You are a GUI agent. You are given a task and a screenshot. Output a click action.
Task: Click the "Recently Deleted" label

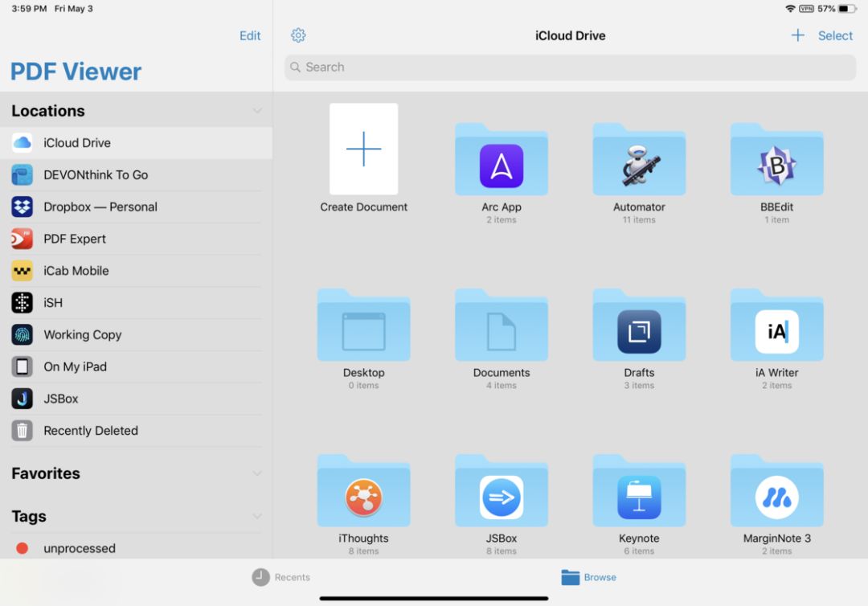(x=91, y=431)
